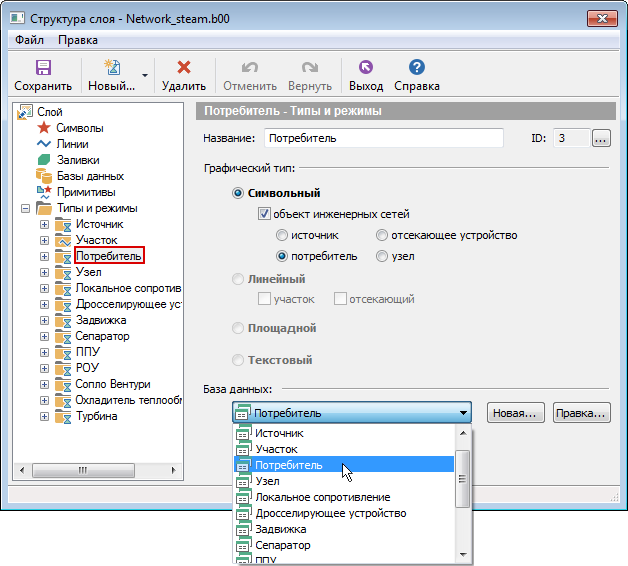
Task: Click the Save (Сохранить) toolbar icon
Action: point(43,68)
